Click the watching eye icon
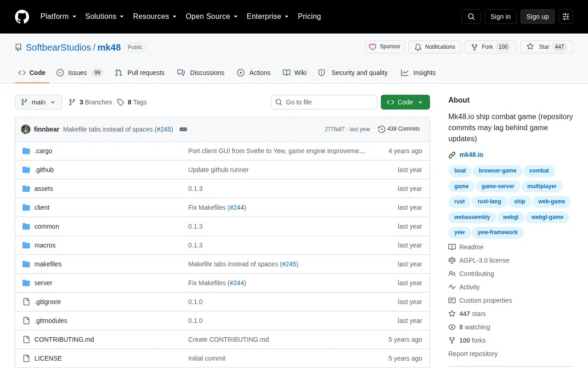588x368 pixels. click(452, 327)
